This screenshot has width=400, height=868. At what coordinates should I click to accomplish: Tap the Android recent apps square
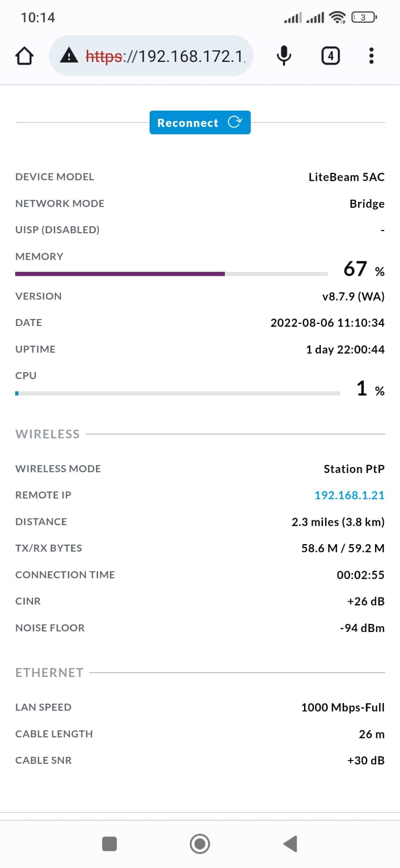109,844
